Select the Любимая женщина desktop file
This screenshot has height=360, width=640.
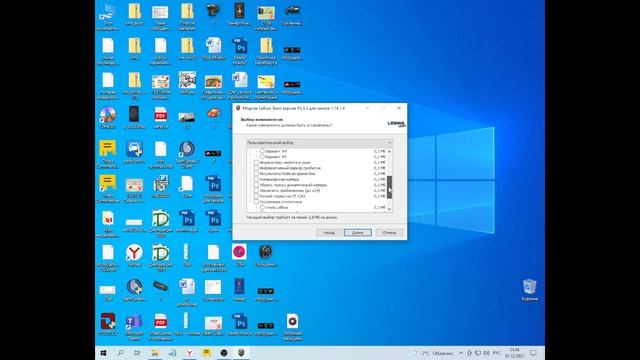click(x=292, y=327)
